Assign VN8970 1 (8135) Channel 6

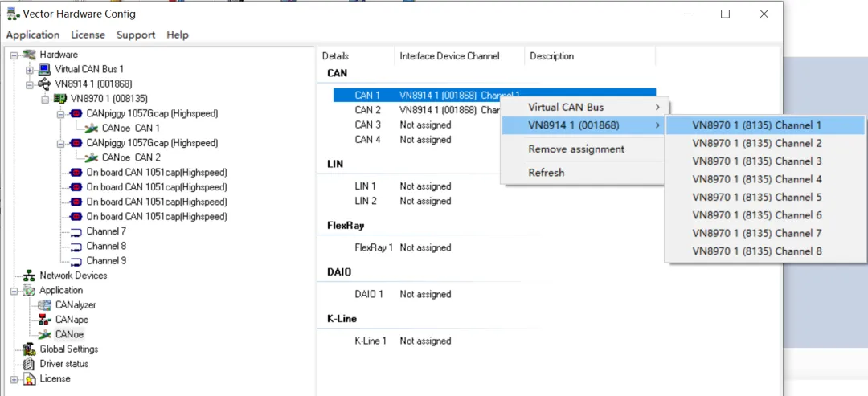[x=765, y=215]
